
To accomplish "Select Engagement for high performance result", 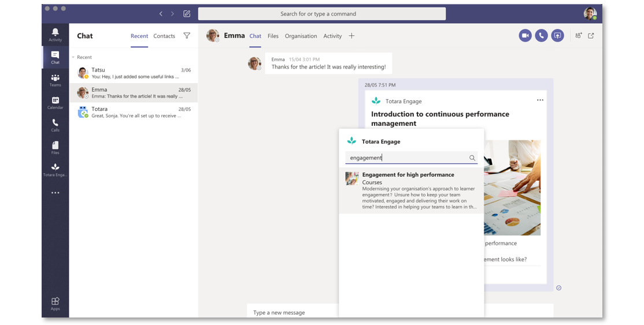I will 412,190.
